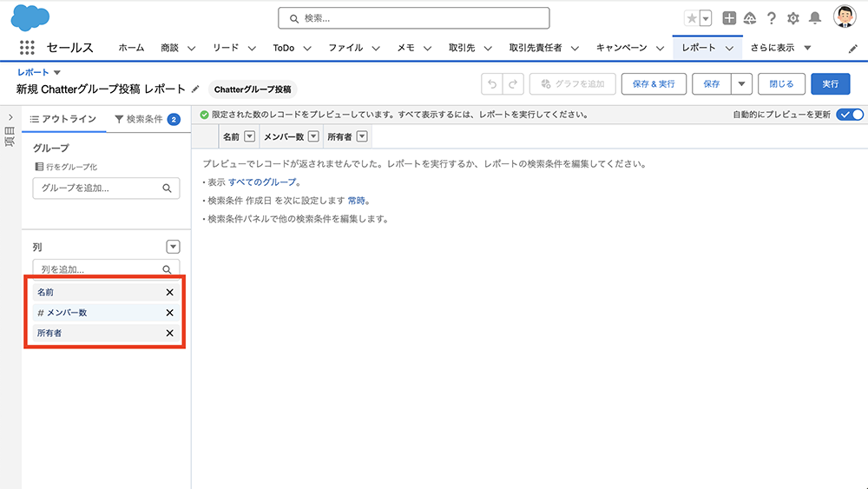Open the notifications bell

click(x=815, y=18)
